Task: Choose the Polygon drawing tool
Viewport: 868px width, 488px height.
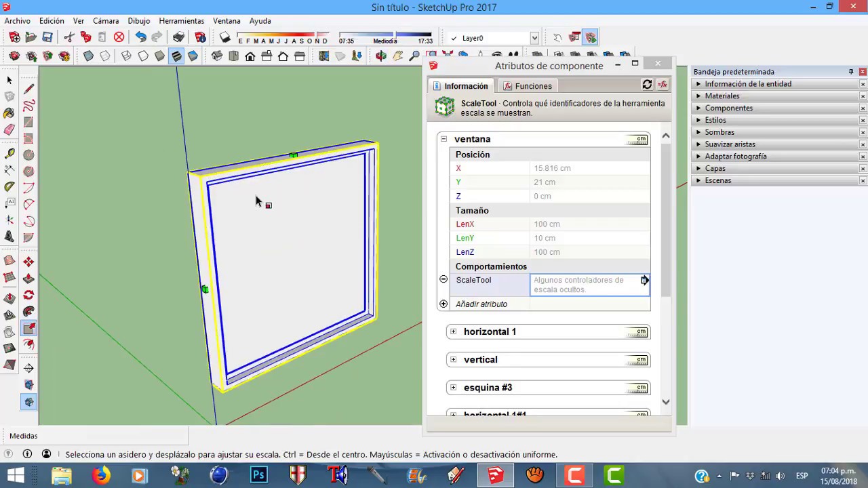Action: (28, 171)
